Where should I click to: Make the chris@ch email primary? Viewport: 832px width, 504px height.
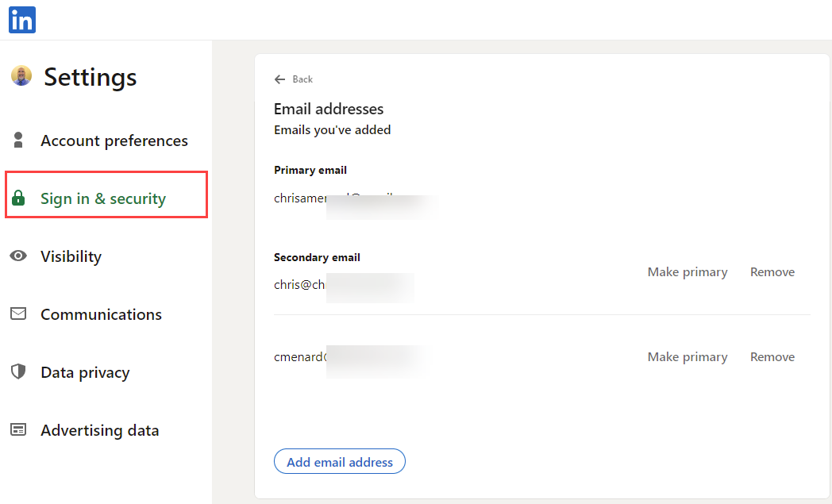[688, 271]
